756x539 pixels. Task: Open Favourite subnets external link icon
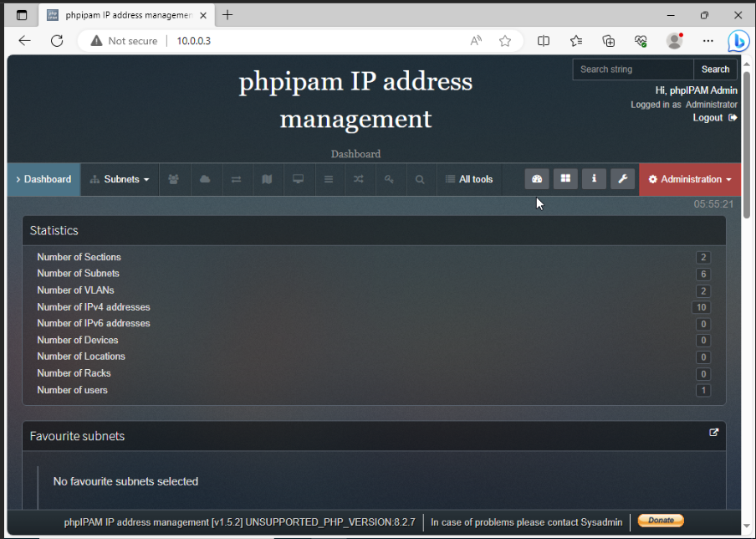coord(714,433)
